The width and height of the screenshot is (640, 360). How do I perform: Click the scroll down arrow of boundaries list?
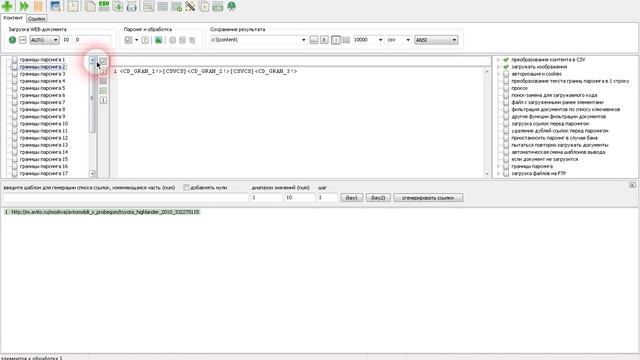[92, 173]
